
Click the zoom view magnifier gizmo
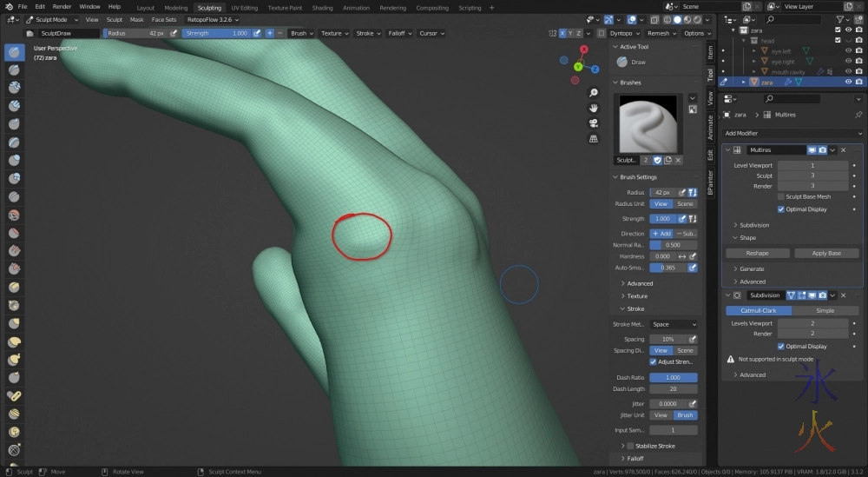(x=594, y=93)
